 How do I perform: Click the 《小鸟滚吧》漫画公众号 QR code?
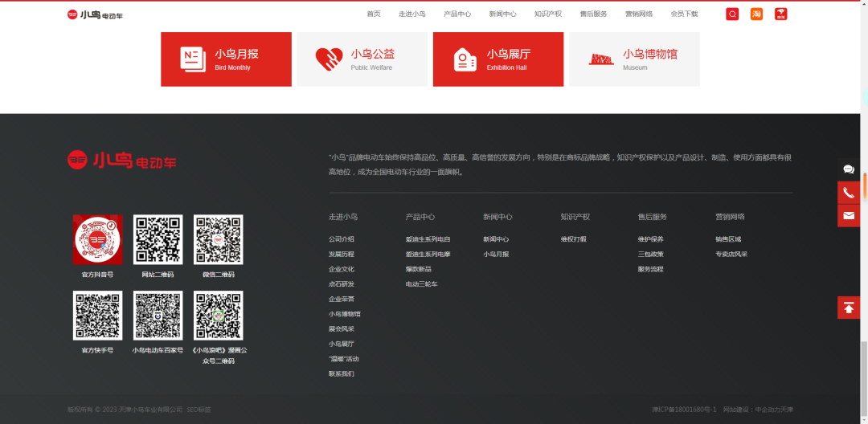218,315
